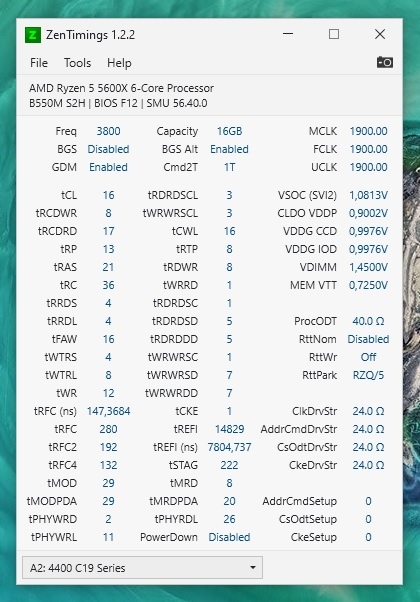The width and height of the screenshot is (420, 602).
Task: Select the Freq value 3800
Action: [x=108, y=131]
